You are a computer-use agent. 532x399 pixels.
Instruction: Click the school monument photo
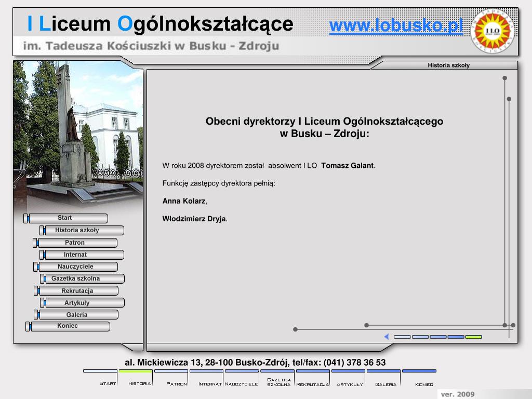78,136
